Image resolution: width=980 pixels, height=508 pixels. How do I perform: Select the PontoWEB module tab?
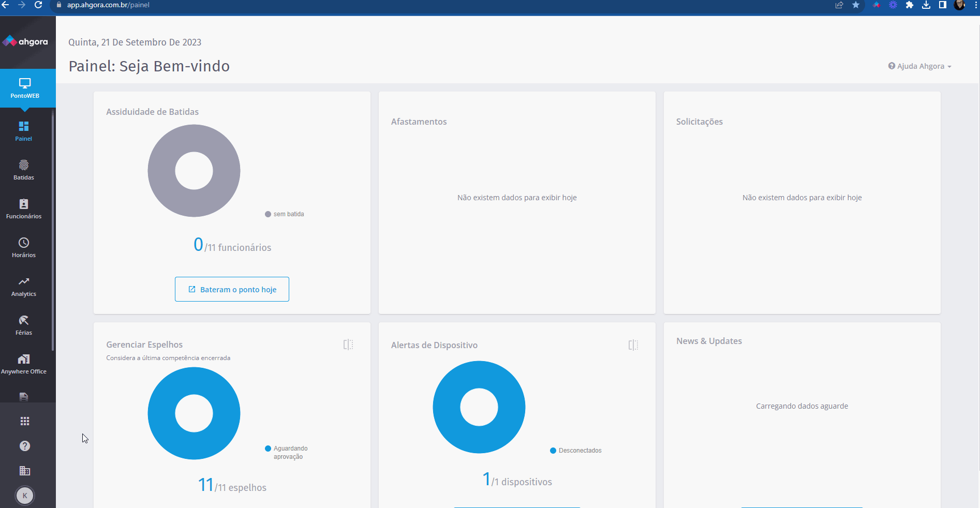[x=25, y=88]
